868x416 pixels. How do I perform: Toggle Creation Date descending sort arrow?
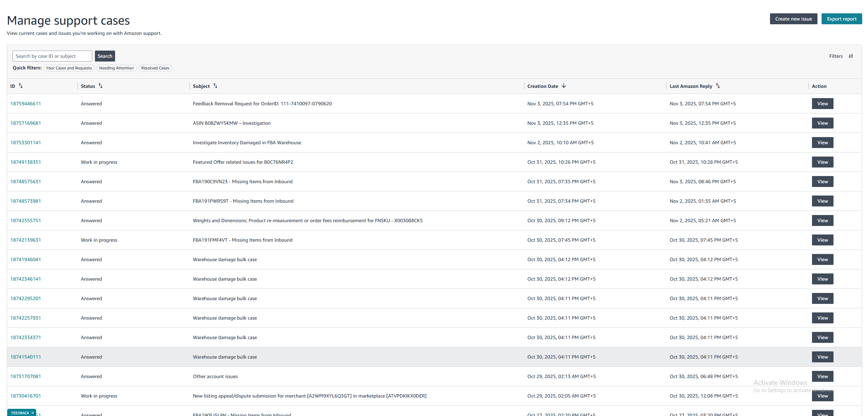coord(564,86)
